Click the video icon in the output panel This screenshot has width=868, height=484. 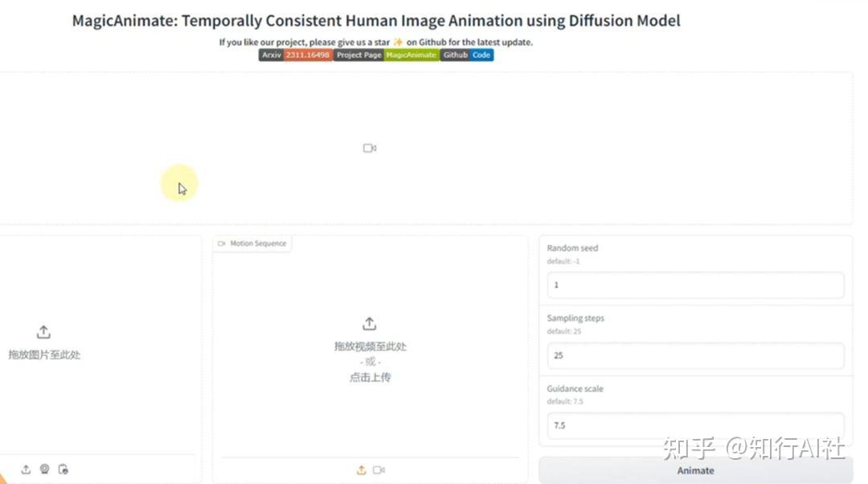pyautogui.click(x=370, y=148)
